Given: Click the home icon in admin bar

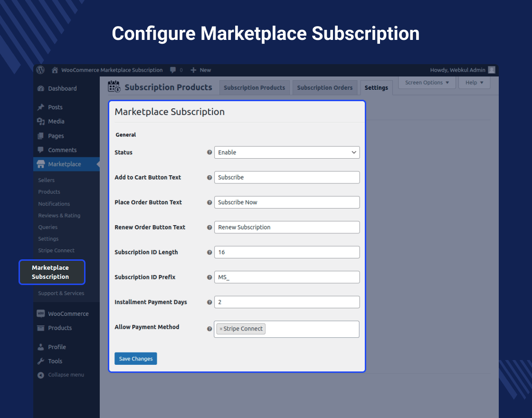Looking at the screenshot, I should [x=55, y=70].
